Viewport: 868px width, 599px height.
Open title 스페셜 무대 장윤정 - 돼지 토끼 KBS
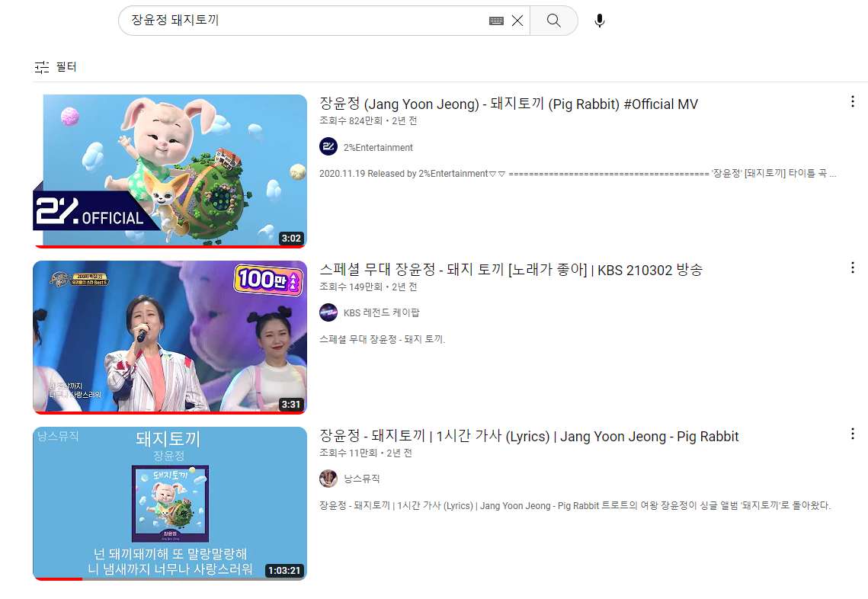(x=511, y=270)
